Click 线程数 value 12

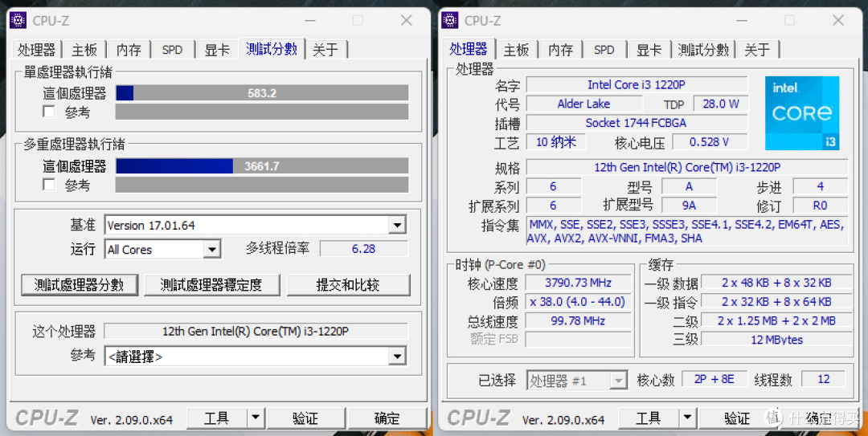824,379
